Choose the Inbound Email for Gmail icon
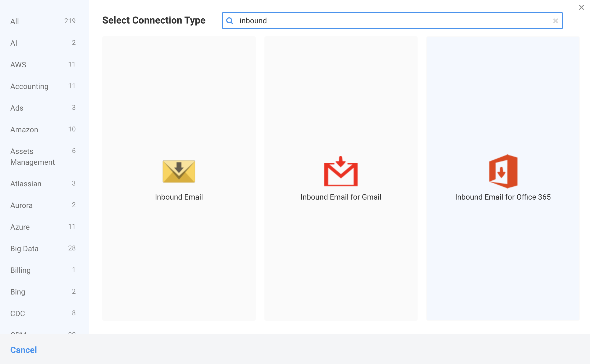 pos(341,171)
